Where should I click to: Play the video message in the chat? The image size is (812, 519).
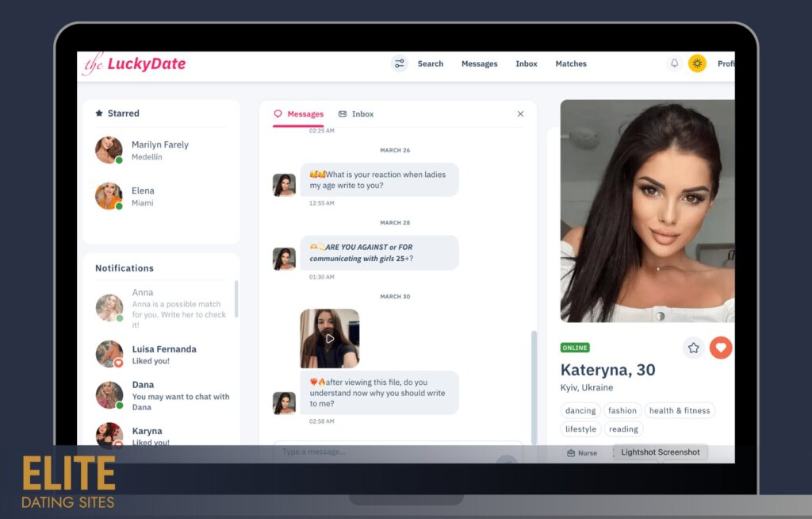point(329,339)
